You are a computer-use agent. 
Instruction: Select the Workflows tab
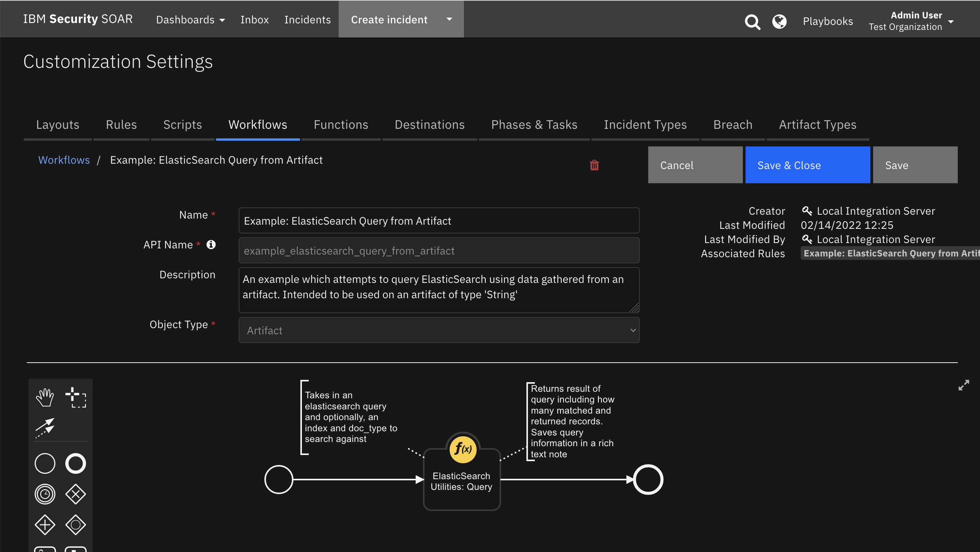coord(258,125)
